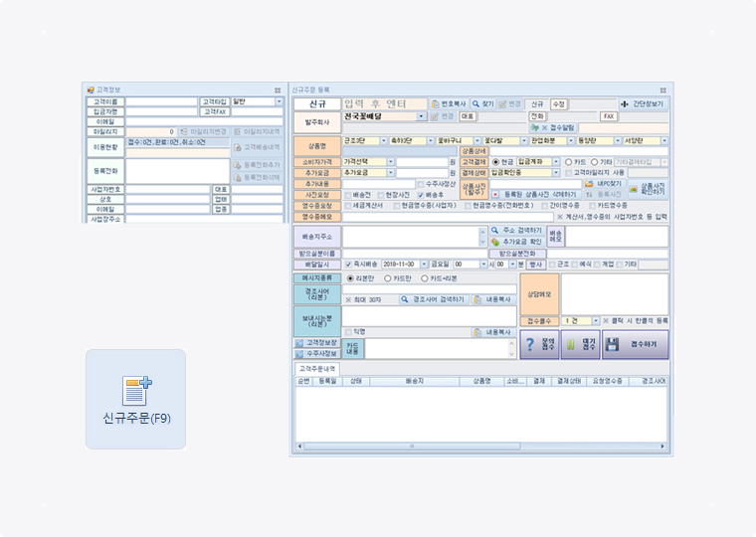Click the 문의접수 question mark button
The width and height of the screenshot is (756, 537).
[539, 343]
